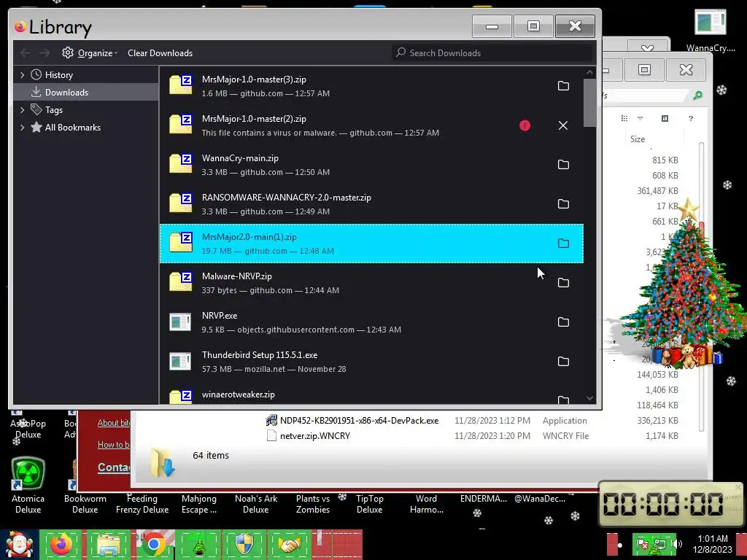Select RANSOMWARE-WANNACRY-2.0-master.zip row
Screen dimensions: 747x560
371,204
